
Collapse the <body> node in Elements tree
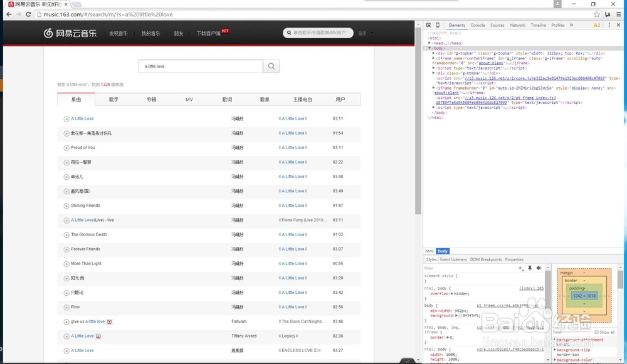[429, 48]
